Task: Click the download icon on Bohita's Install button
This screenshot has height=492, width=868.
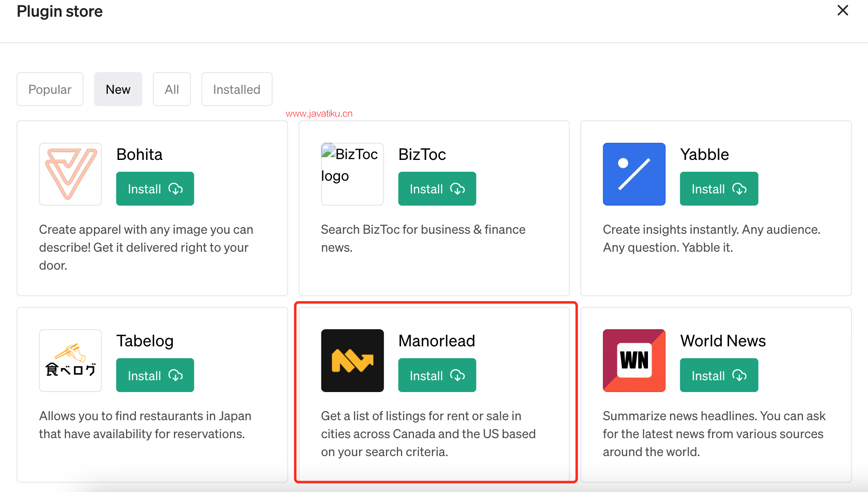Action: click(176, 189)
